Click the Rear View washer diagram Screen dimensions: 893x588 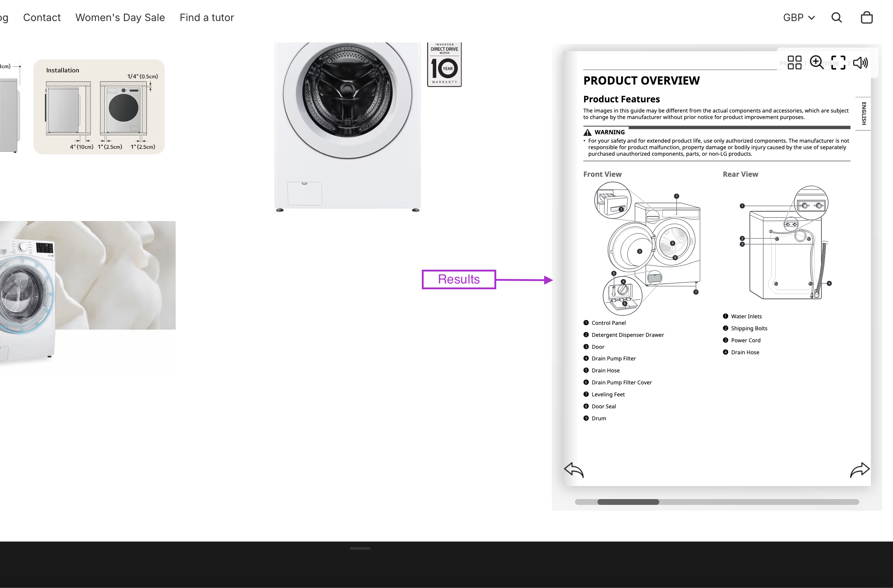(x=786, y=243)
